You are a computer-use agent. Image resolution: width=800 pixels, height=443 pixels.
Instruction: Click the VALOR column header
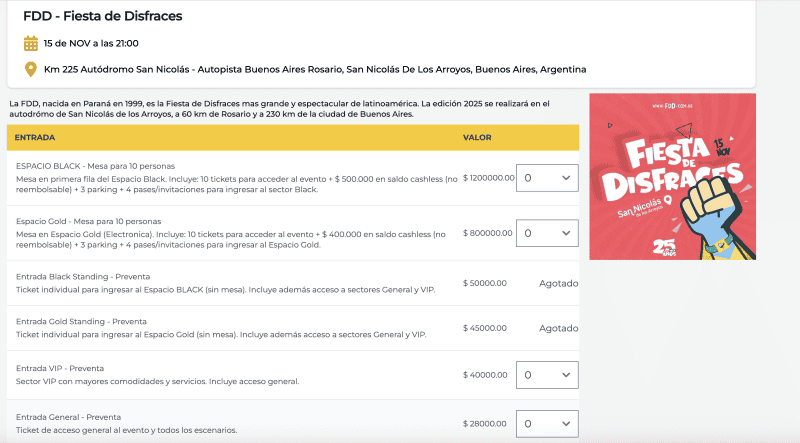[477, 137]
